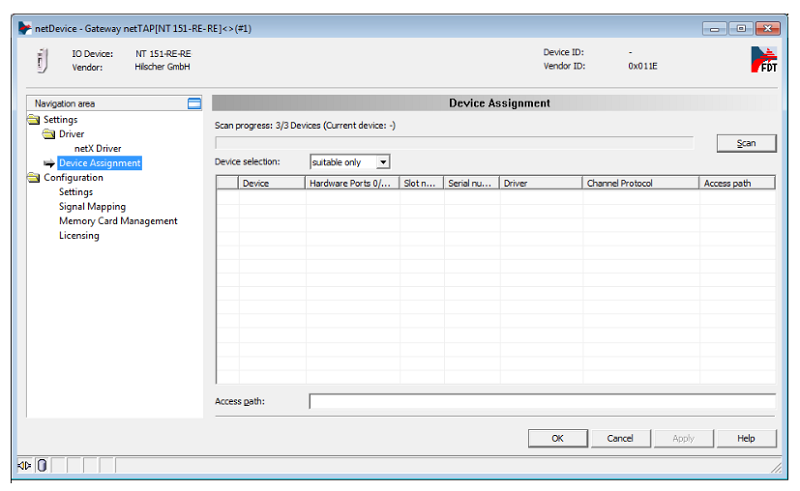800x491 pixels.
Task: Select the Configuration tree node
Action: 73,178
